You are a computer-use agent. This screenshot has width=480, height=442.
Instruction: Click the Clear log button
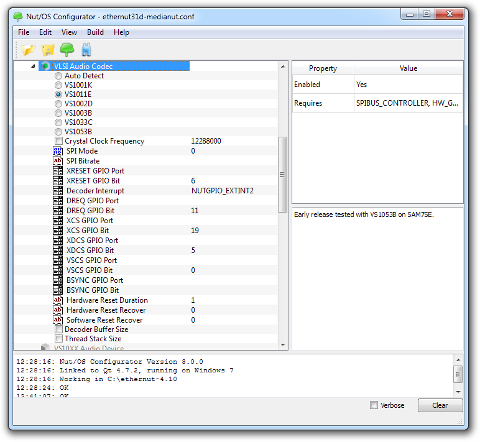[440, 405]
